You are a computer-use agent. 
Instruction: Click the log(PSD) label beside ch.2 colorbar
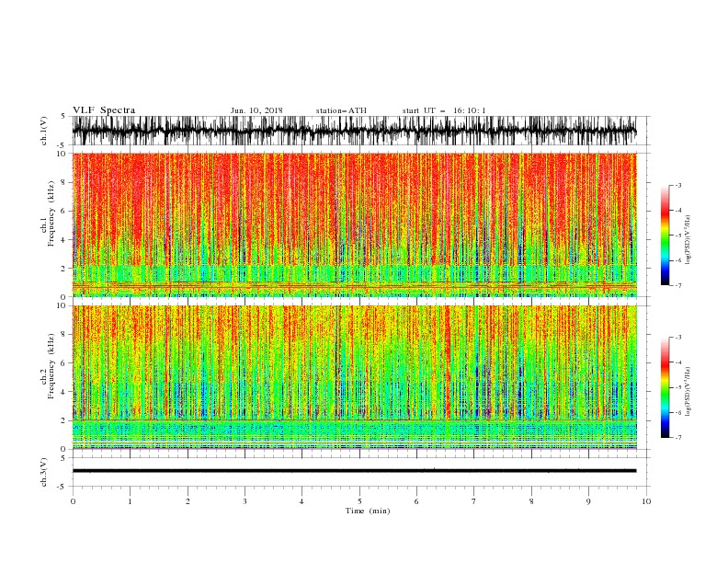[688, 392]
